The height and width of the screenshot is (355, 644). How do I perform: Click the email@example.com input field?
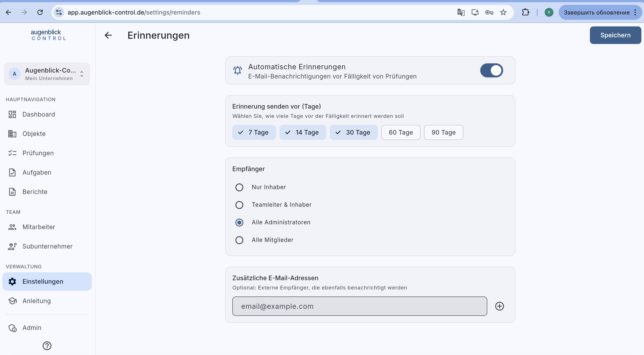pos(360,306)
